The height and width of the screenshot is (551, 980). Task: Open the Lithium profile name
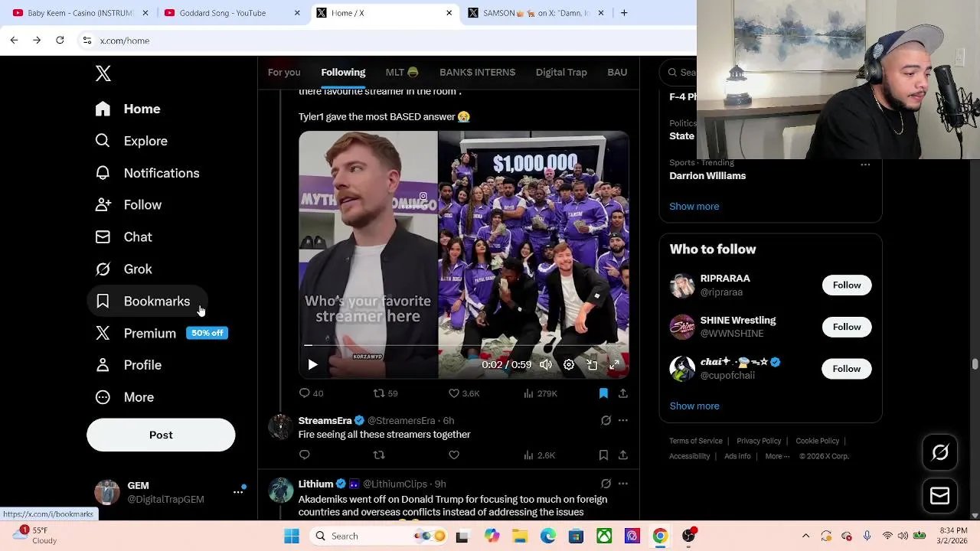pyautogui.click(x=315, y=484)
